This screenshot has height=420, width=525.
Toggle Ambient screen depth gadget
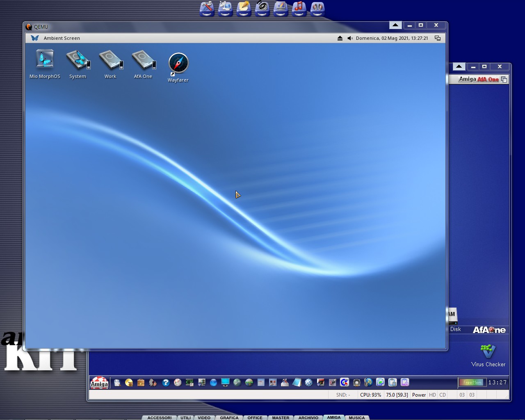pyautogui.click(x=438, y=38)
